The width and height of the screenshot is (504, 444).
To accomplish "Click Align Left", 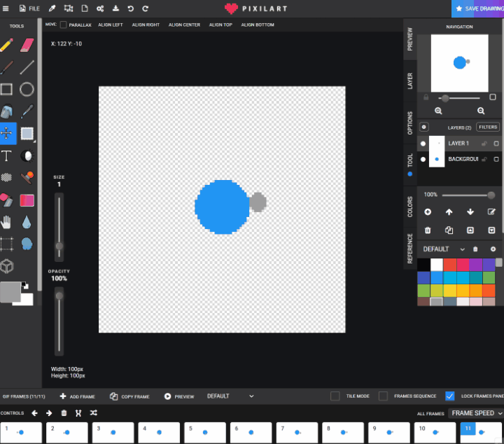I will tap(111, 25).
